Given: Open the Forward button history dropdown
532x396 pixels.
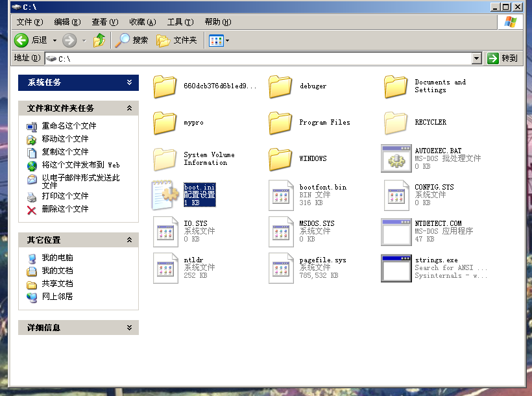Looking at the screenshot, I should [84, 41].
